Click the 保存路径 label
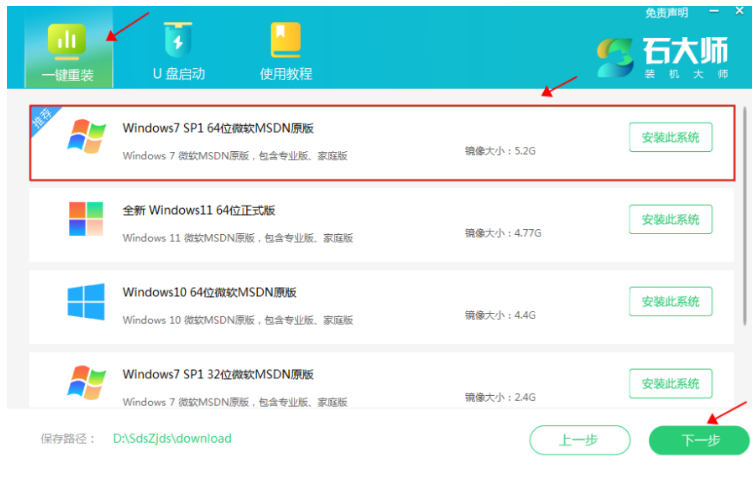Image resolution: width=754 pixels, height=488 pixels. (68, 439)
